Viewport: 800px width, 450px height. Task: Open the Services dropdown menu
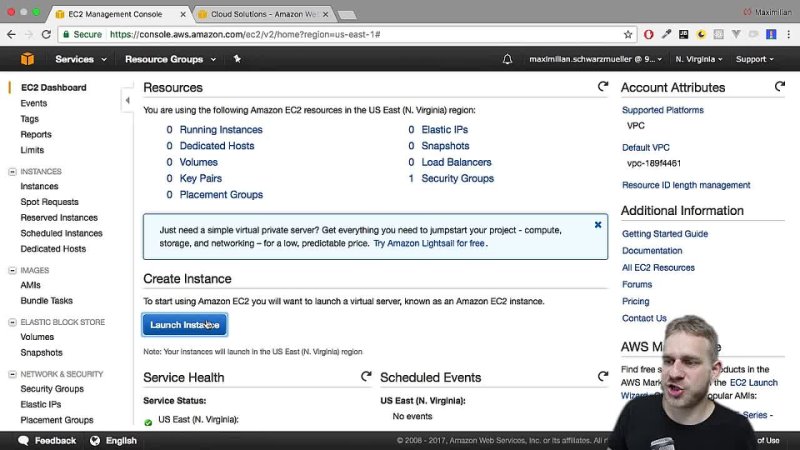(81, 59)
